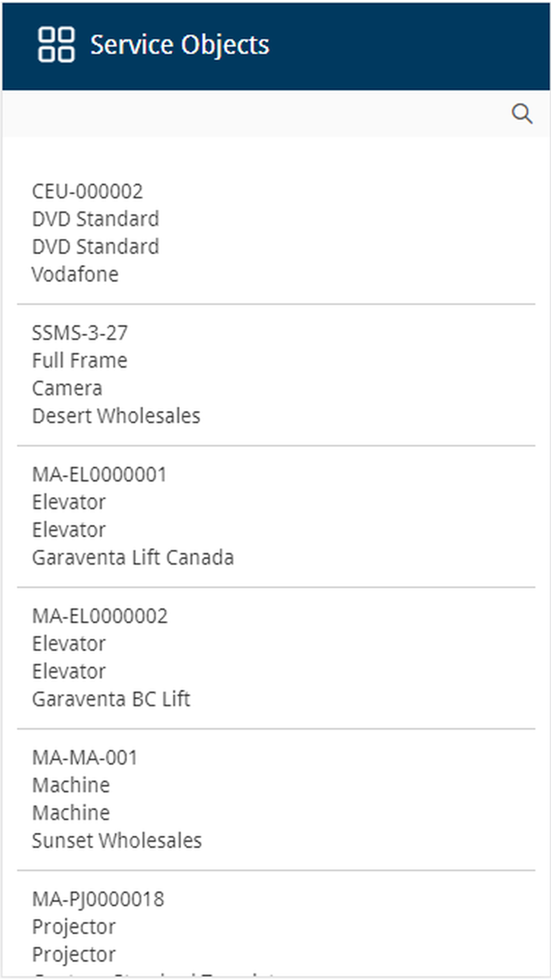The height and width of the screenshot is (980, 551).
Task: Click the Service Objects grid icon
Action: [56, 45]
